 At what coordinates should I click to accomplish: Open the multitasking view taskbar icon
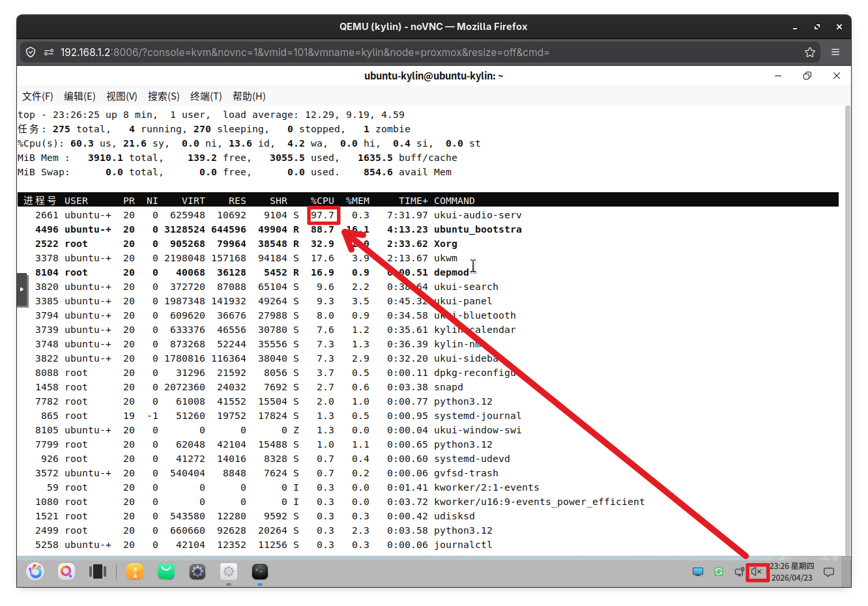(98, 571)
